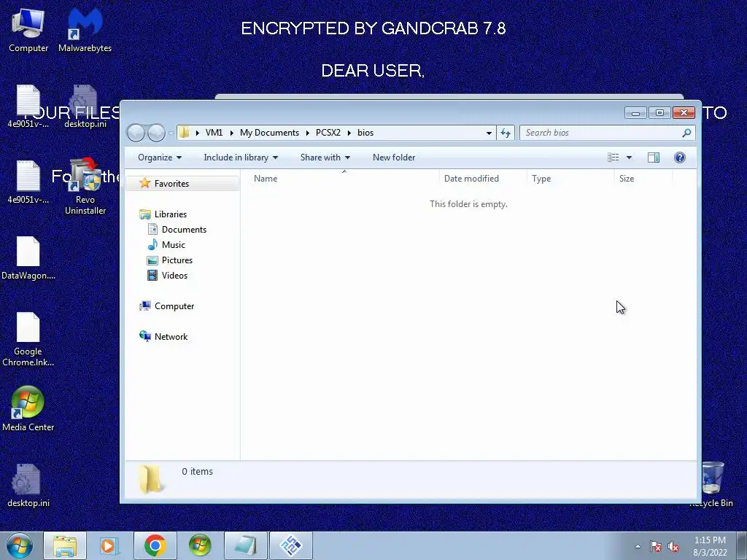Close the bios Explorer window
Screen dimensions: 747x560
click(684, 113)
